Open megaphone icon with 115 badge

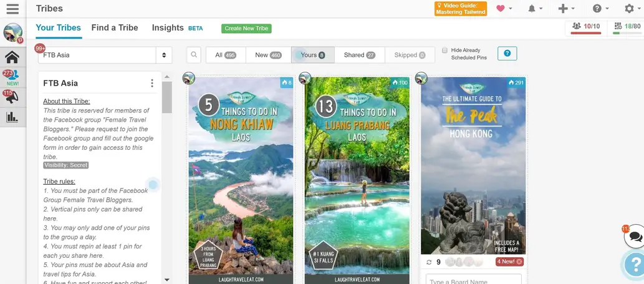click(12, 97)
